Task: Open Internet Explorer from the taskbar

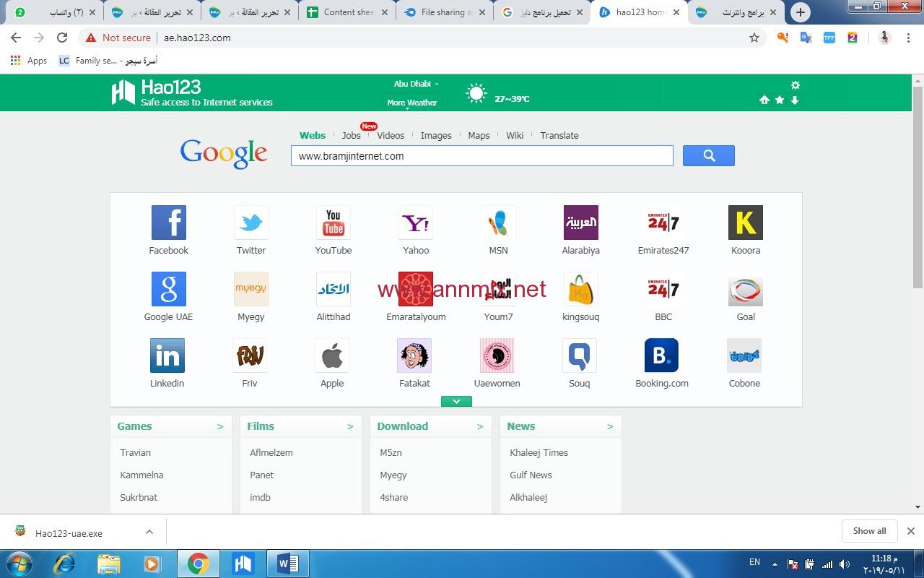Action: (65, 564)
